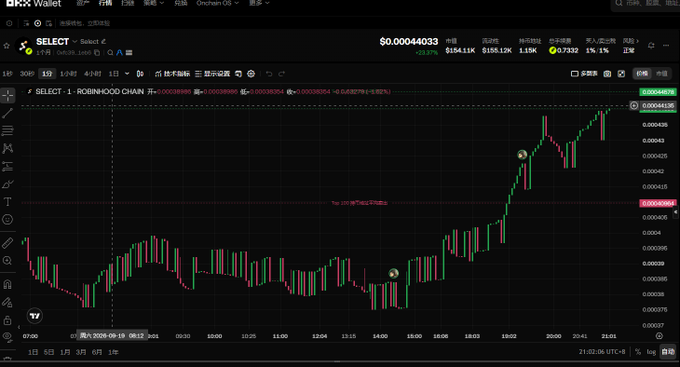Open the blue A analytics icon

[x=119, y=52]
